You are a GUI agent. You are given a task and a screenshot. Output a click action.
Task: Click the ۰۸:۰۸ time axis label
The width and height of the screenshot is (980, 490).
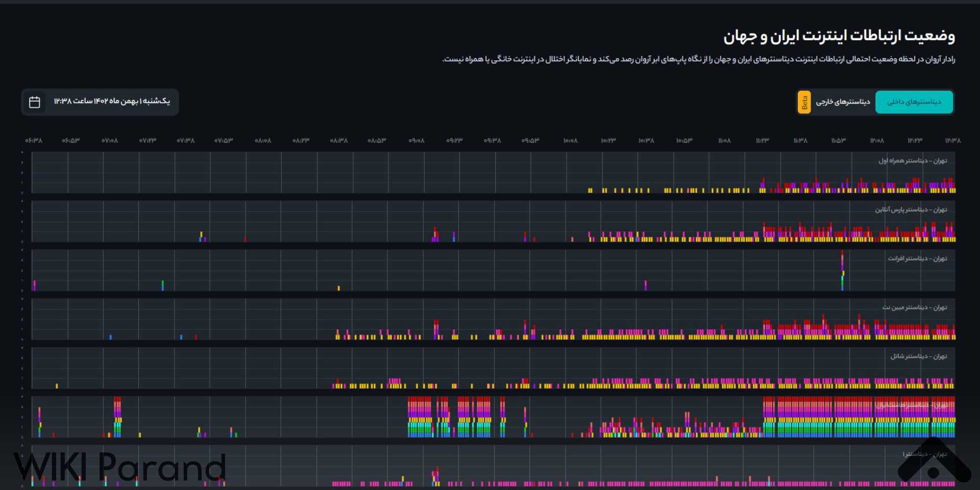tap(263, 140)
